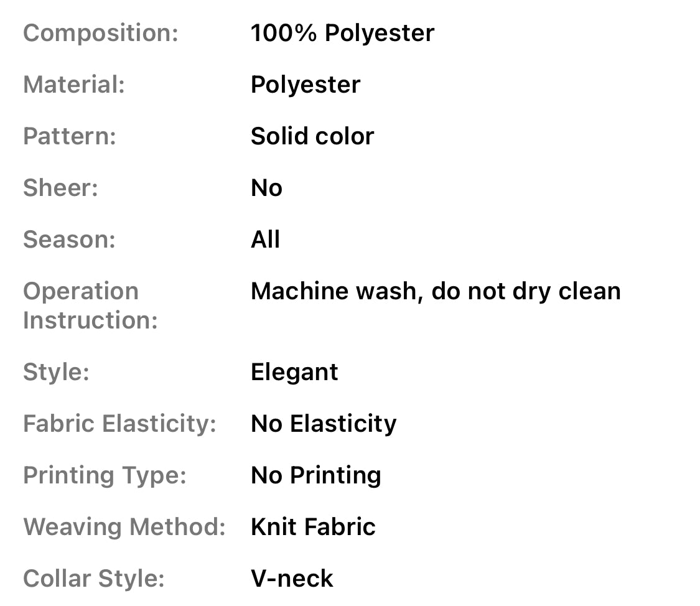
Task: Select the "100% Polyester" value text
Action: [342, 33]
